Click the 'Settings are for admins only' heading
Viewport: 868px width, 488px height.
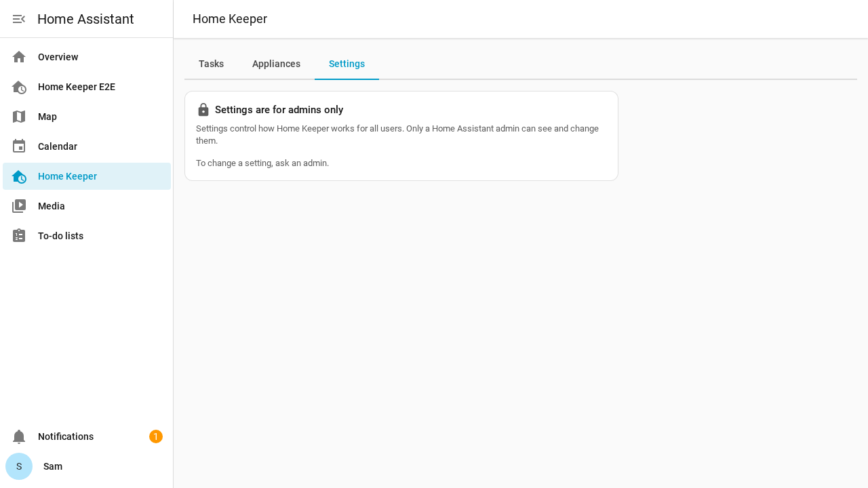tap(279, 110)
